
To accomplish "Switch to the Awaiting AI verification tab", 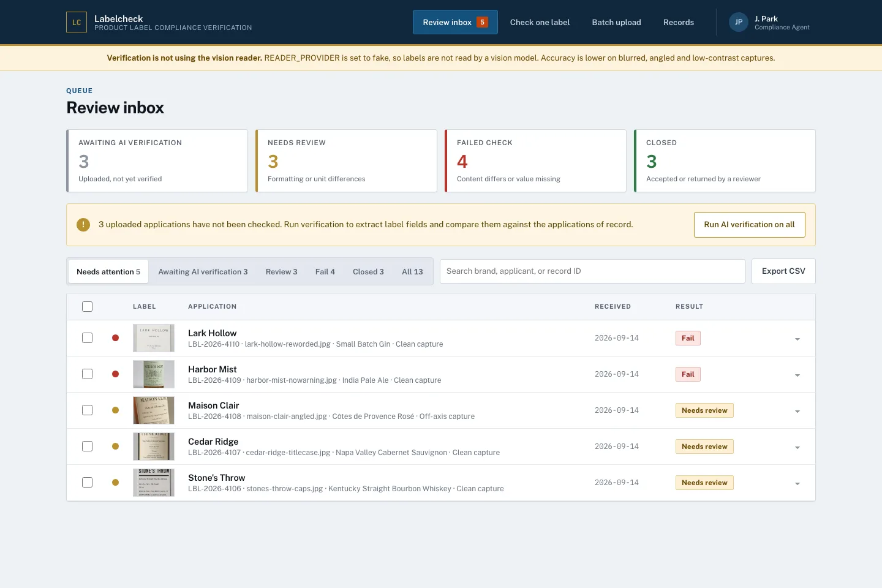I will [203, 271].
